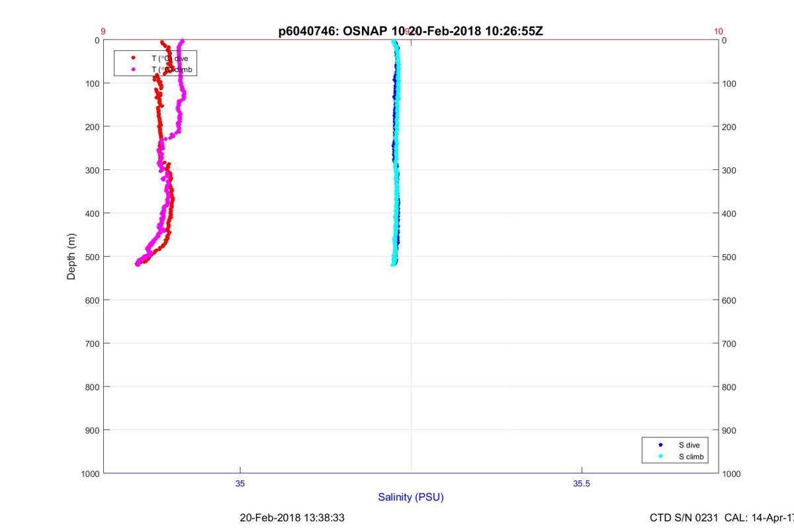794x532 pixels.
Task: Click left-axis depth tick label 200
Action: coord(92,126)
